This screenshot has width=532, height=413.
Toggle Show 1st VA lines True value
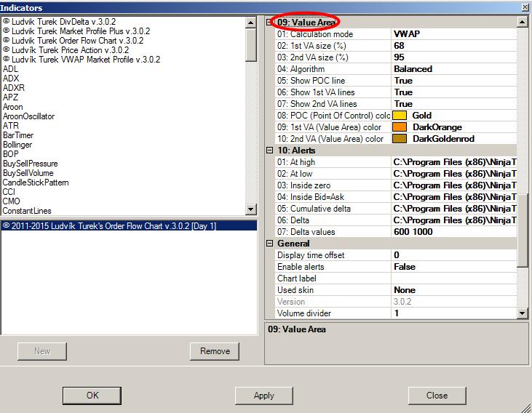pyautogui.click(x=454, y=92)
